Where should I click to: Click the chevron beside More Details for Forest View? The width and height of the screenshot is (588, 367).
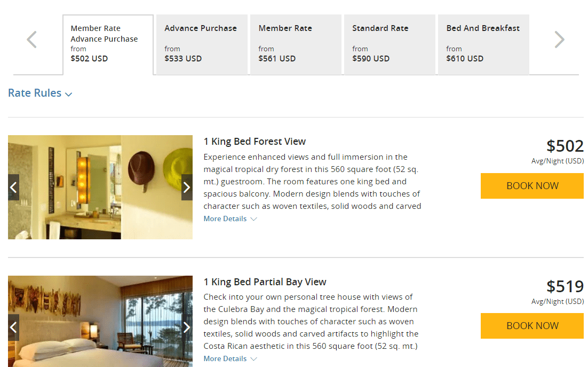(x=254, y=218)
